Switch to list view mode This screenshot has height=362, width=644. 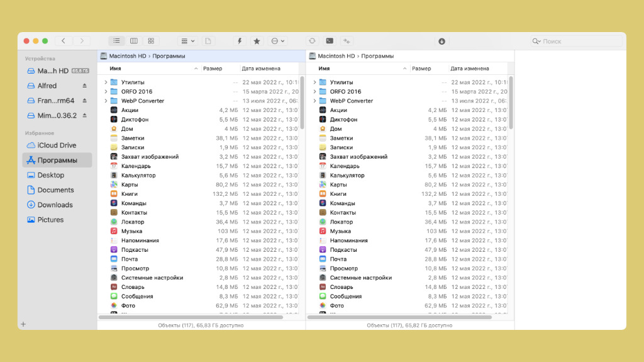coord(116,41)
